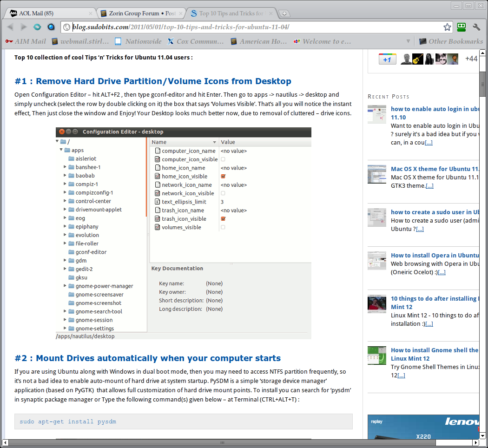488x448 pixels.
Task: Switch to the Zorin Group Forum tab
Action: pyautogui.click(x=142, y=13)
